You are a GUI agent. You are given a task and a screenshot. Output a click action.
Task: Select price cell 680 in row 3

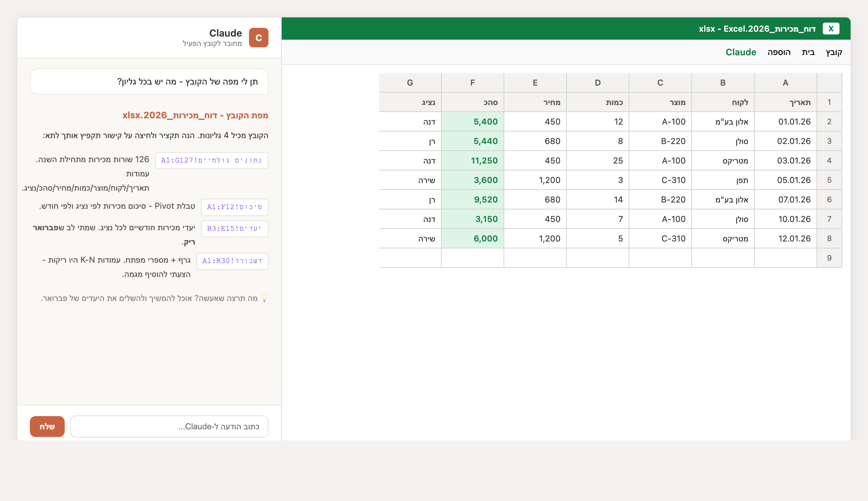click(535, 141)
